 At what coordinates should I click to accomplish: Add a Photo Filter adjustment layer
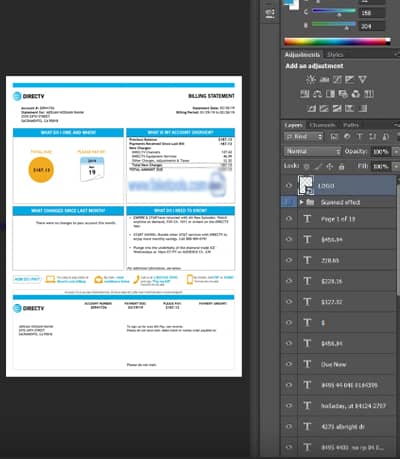[343, 94]
